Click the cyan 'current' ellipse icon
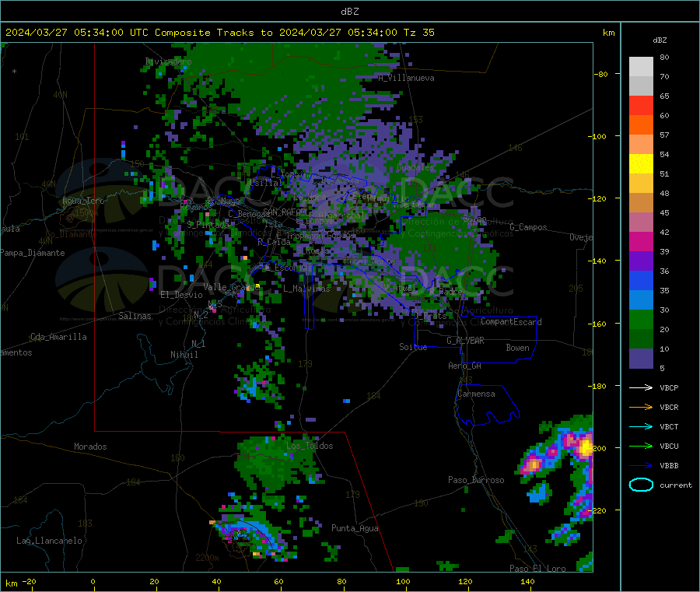Screen dimensions: 700x592 pos(641,485)
